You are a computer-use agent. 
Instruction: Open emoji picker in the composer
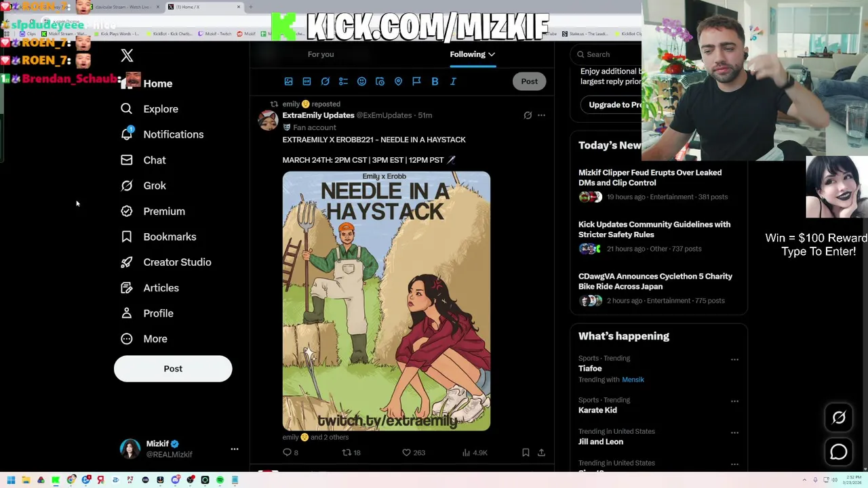tap(361, 81)
